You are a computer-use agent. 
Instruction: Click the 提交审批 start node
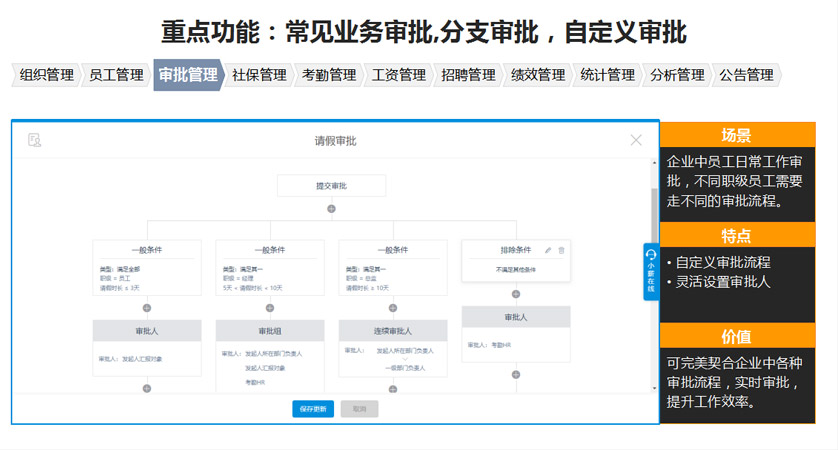pyautogui.click(x=331, y=186)
